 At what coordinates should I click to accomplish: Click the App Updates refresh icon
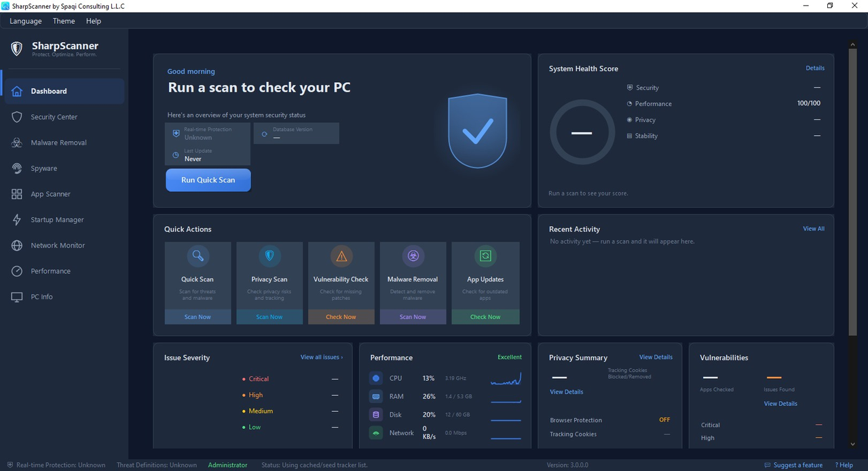pyautogui.click(x=485, y=256)
